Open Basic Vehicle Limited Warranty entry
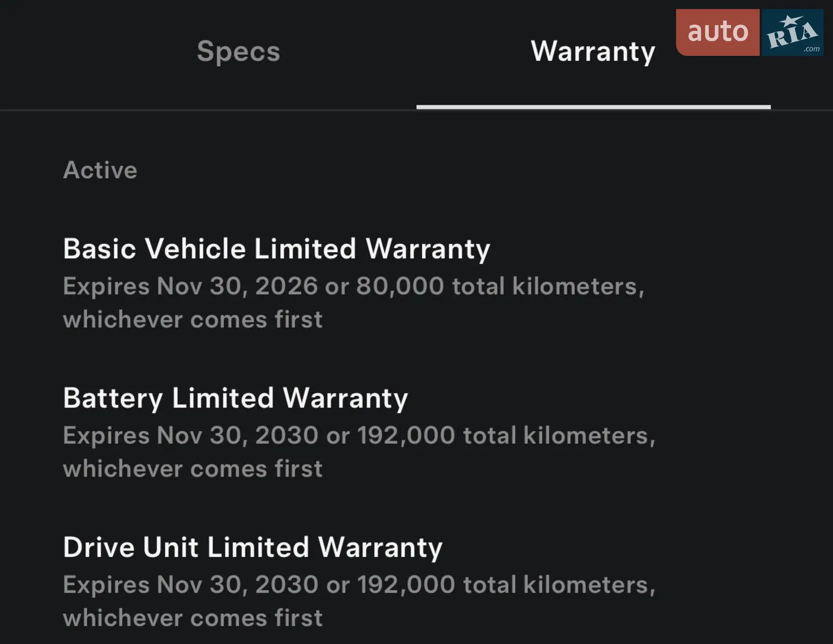 tap(277, 249)
